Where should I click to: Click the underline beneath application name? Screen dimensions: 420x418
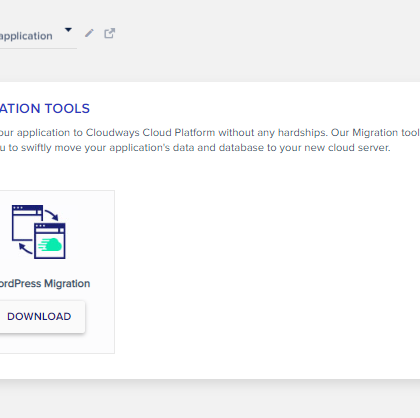coord(38,48)
